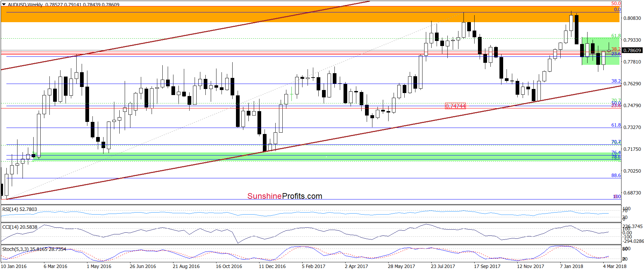Click the 10 Jan 2016 date label
This screenshot has width=644, height=271.
click(x=13, y=266)
